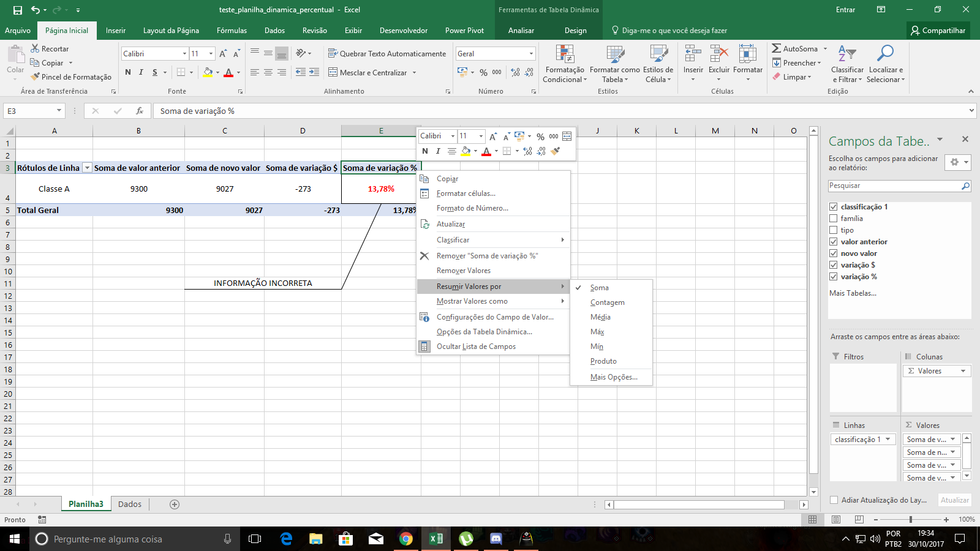Select the Recortar scissors tool
This screenshot has width=980, height=551.
pos(50,48)
